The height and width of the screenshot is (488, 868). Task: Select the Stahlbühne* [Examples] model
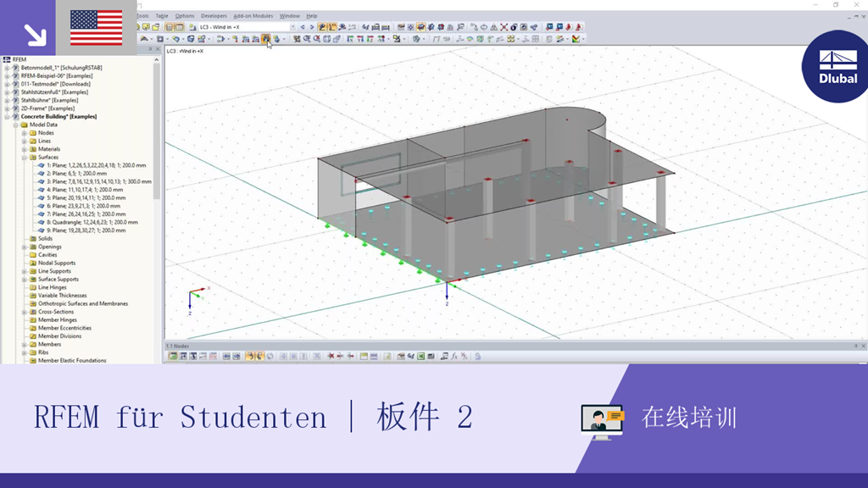(x=50, y=101)
